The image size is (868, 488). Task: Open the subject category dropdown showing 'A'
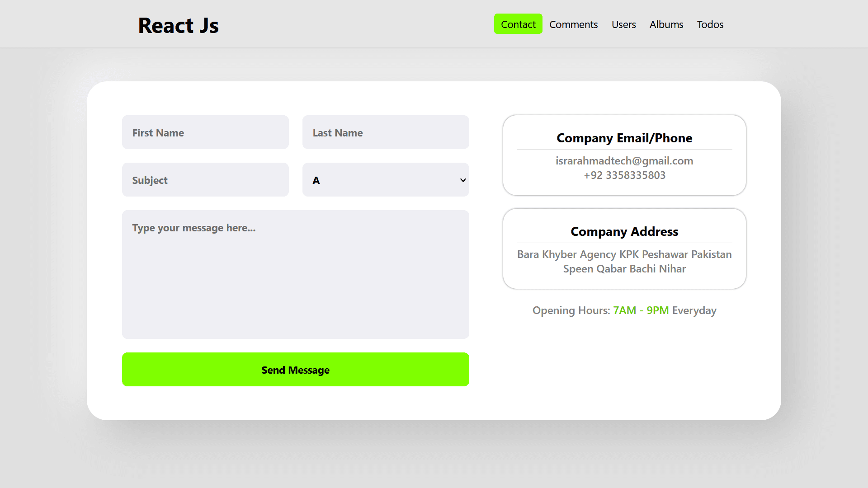pyautogui.click(x=385, y=179)
